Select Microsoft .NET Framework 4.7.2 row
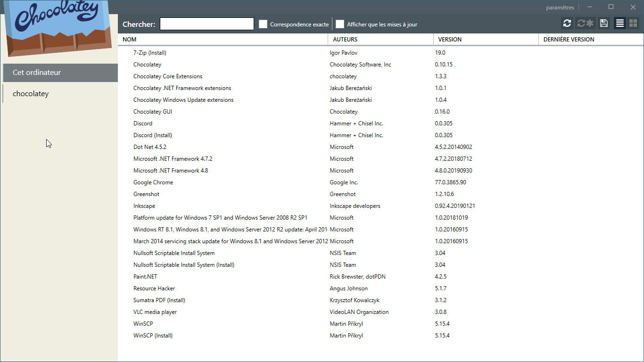 381,159
